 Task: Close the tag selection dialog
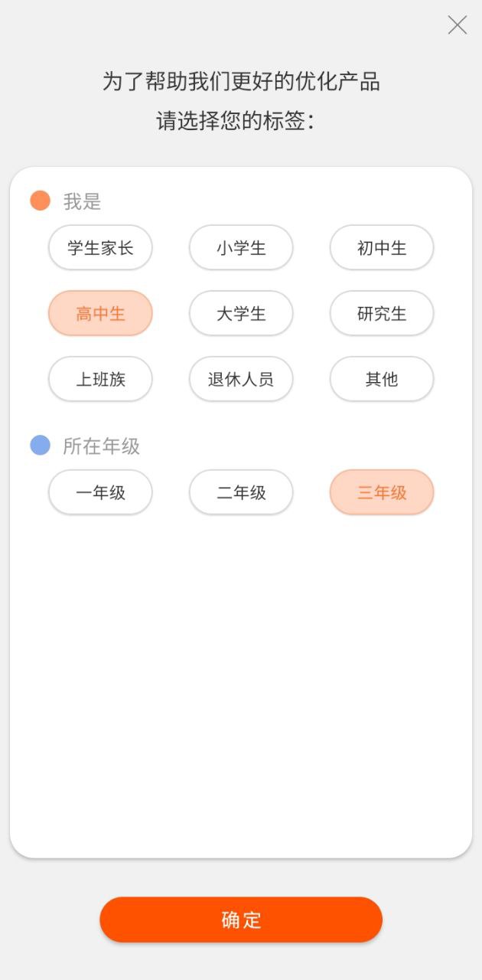tap(458, 25)
